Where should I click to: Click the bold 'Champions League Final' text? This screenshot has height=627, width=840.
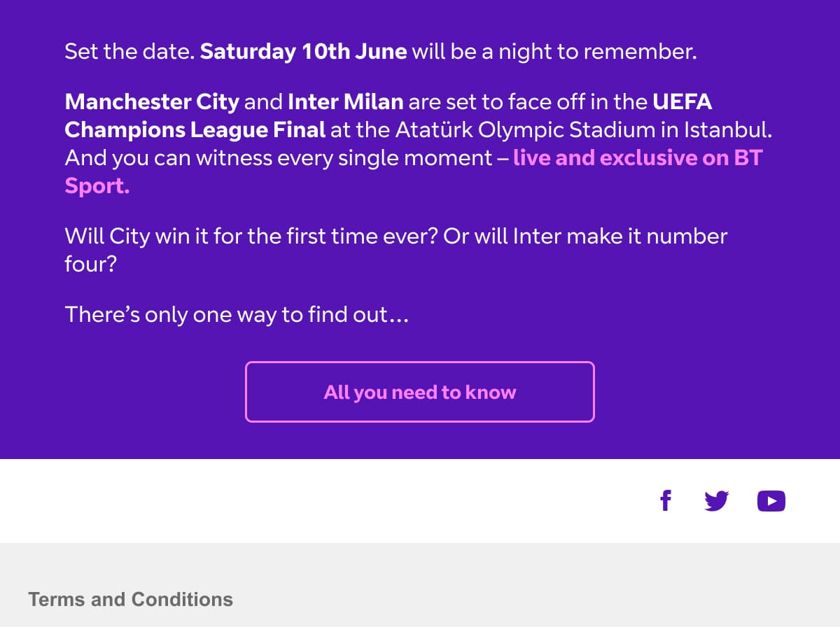pos(195,130)
